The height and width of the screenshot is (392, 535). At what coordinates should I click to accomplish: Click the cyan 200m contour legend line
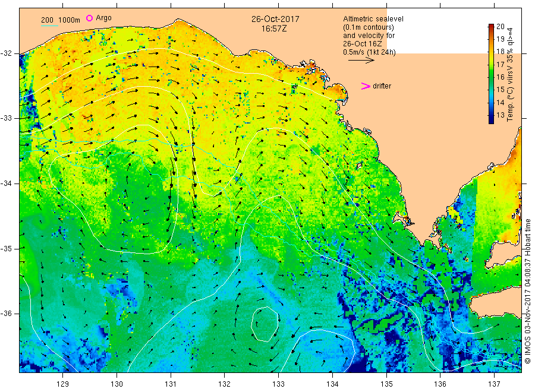coord(49,26)
